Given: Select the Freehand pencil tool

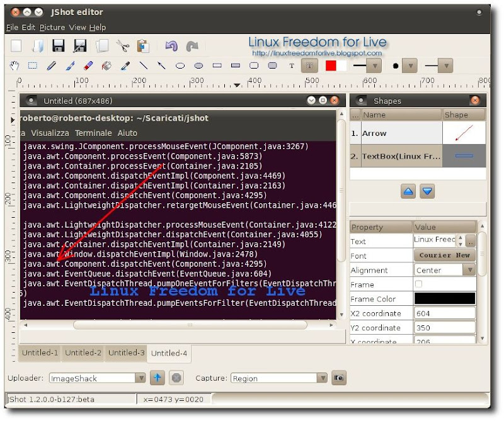Looking at the screenshot, I should point(52,65).
